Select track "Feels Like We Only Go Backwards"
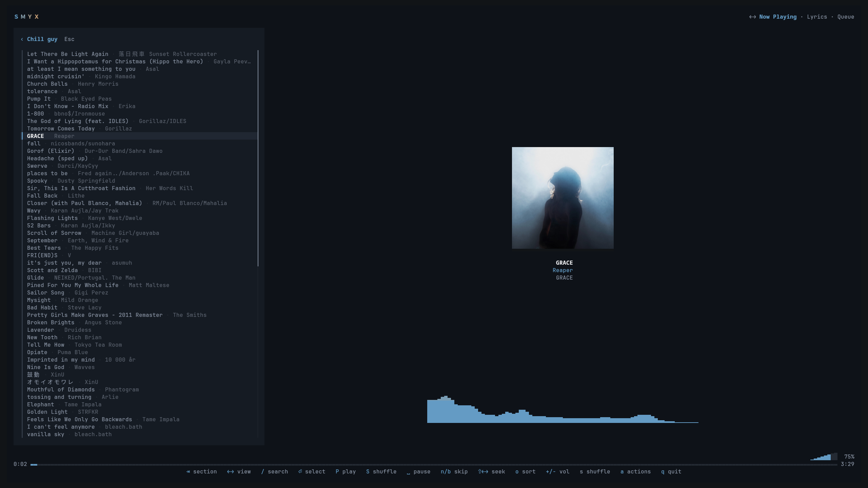 coord(140,420)
